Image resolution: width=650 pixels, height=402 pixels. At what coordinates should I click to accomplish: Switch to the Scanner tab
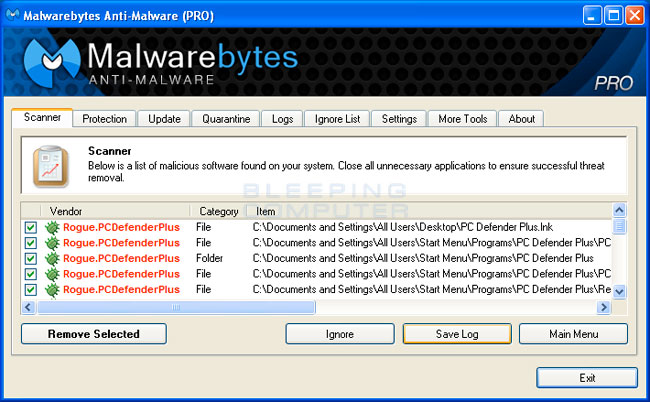(42, 118)
